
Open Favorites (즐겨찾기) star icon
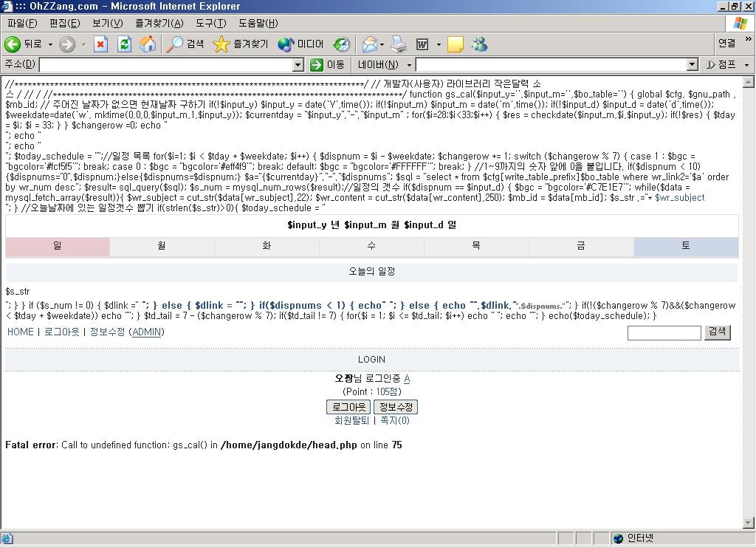221,44
